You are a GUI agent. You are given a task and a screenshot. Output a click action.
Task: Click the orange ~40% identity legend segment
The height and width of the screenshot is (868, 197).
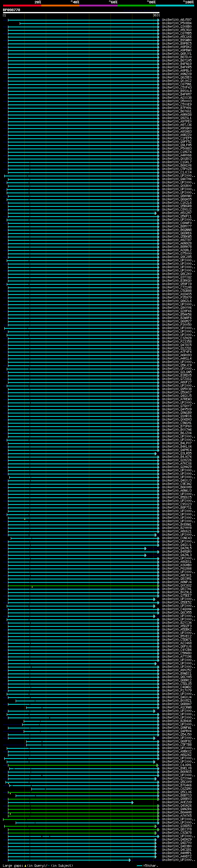pyautogui.click(x=60, y=6)
